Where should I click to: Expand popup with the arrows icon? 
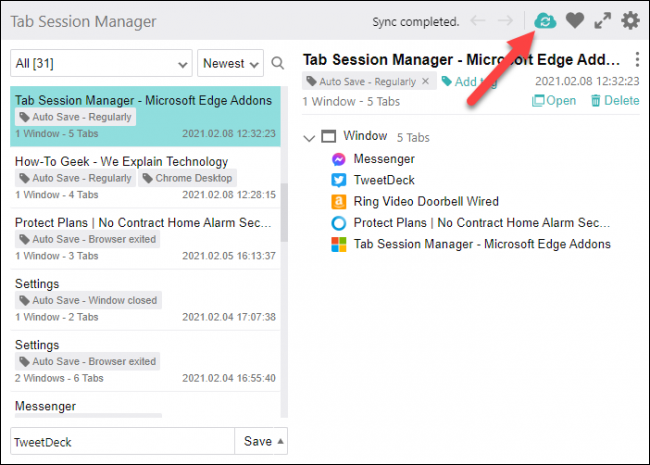[602, 20]
